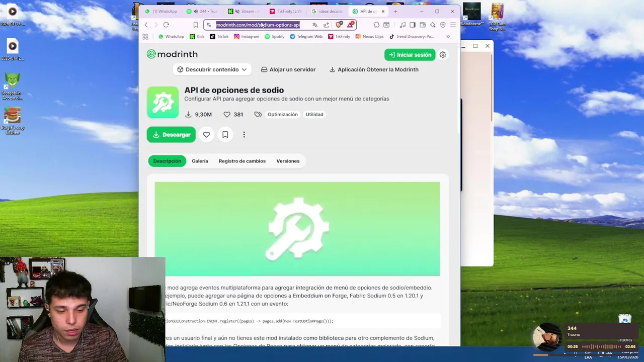This screenshot has width=644, height=362.
Task: Select the Descripción tab
Action: tap(167, 161)
